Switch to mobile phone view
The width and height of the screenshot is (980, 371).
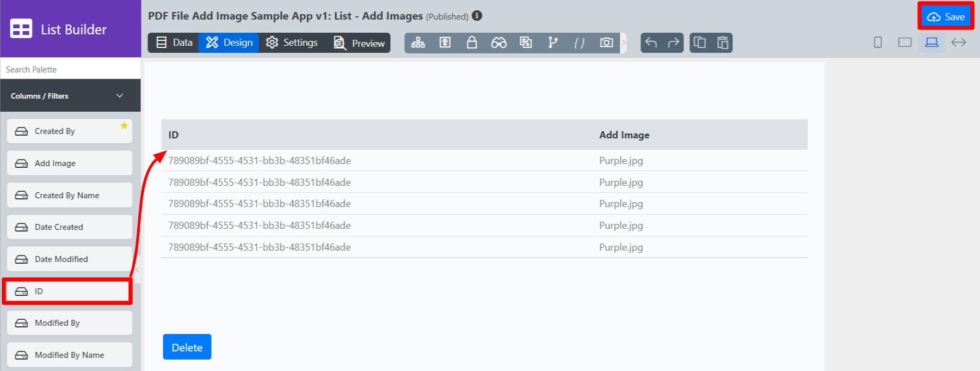click(878, 42)
